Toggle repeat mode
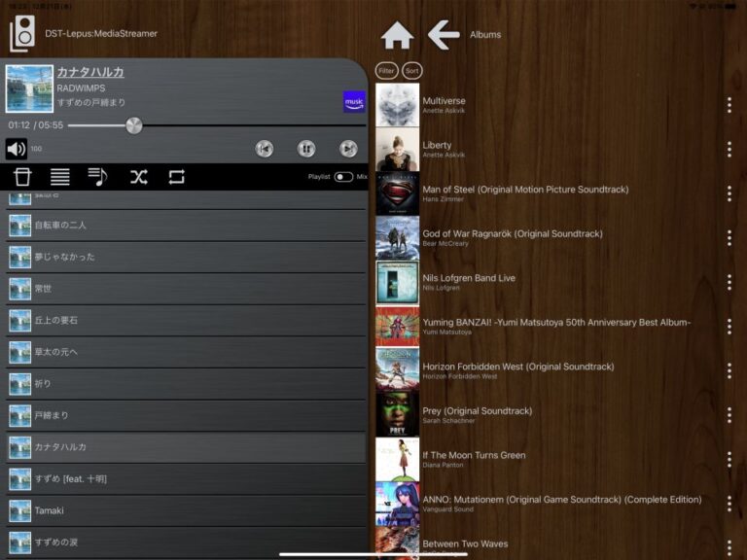This screenshot has height=560, width=747. pyautogui.click(x=176, y=177)
